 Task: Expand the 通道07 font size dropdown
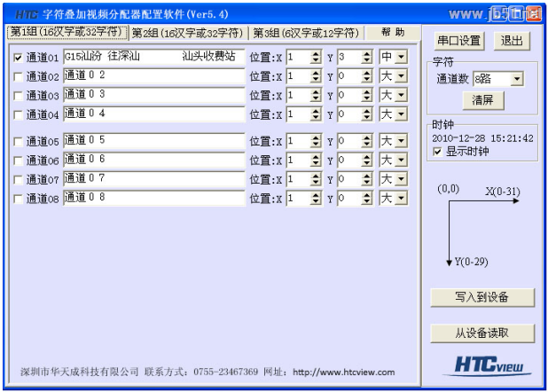click(401, 179)
